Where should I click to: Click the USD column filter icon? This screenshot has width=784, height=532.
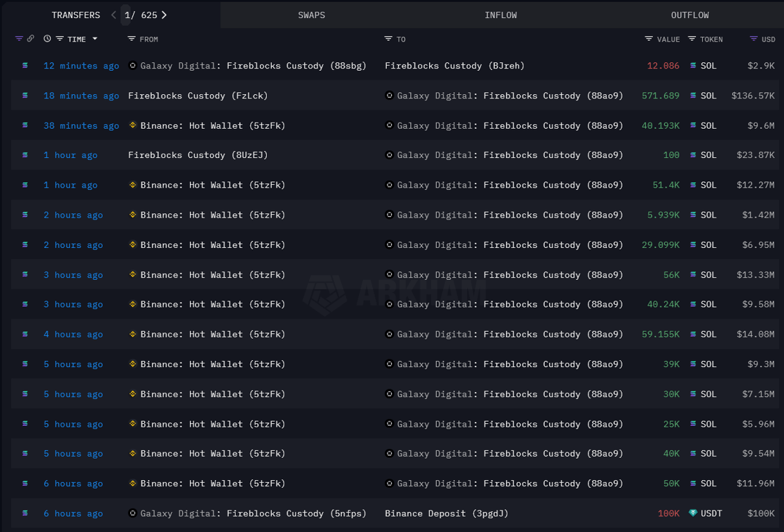coord(753,39)
